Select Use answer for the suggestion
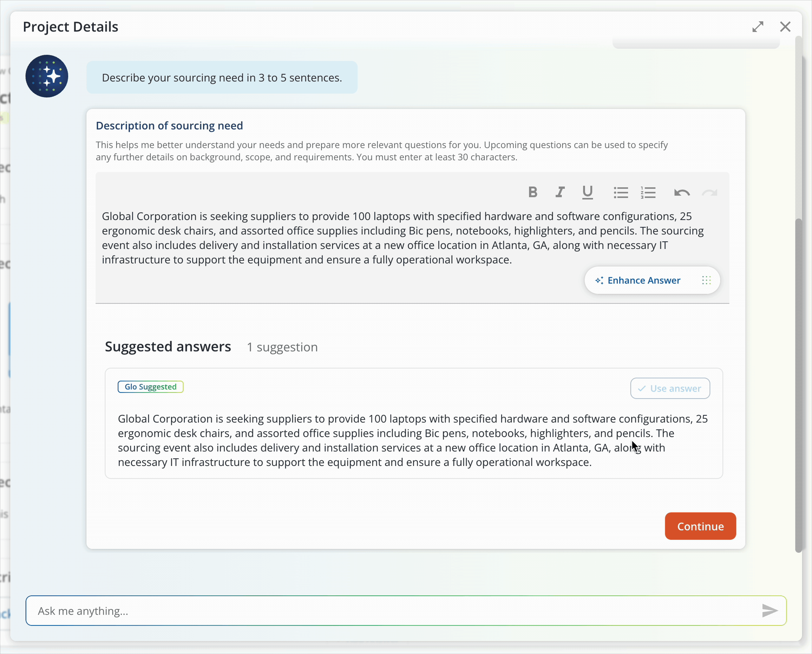This screenshot has width=812, height=654. [x=670, y=388]
